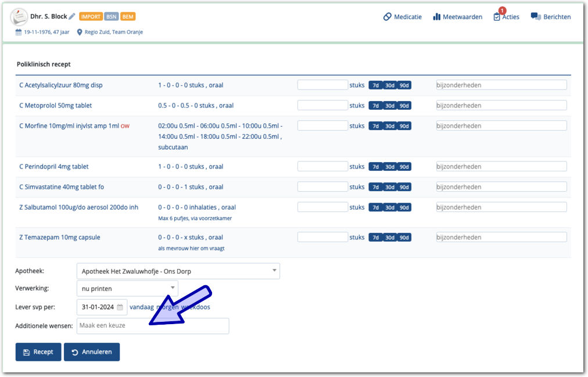Image resolution: width=588 pixels, height=377 pixels.
Task: Click the orange IMPORT tag
Action: [91, 17]
